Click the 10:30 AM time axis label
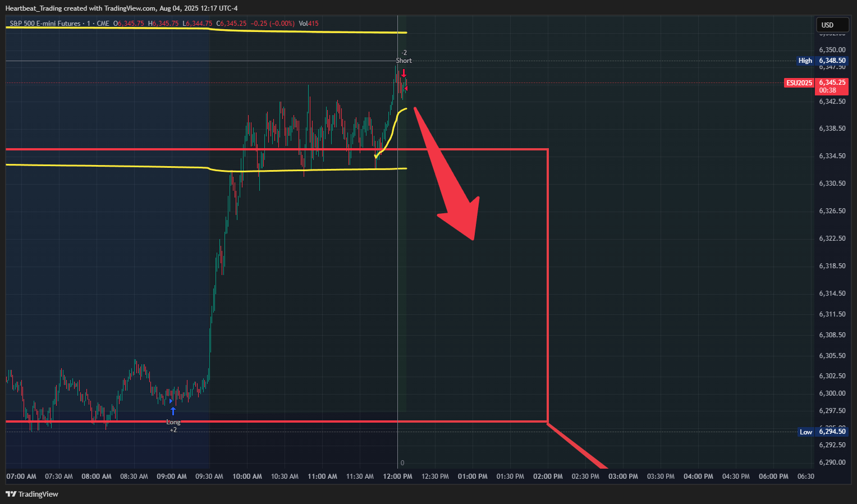 coord(285,476)
